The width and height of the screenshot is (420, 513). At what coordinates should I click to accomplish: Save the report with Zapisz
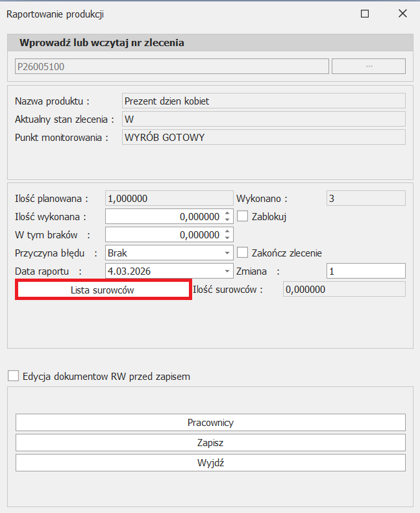[x=210, y=442]
